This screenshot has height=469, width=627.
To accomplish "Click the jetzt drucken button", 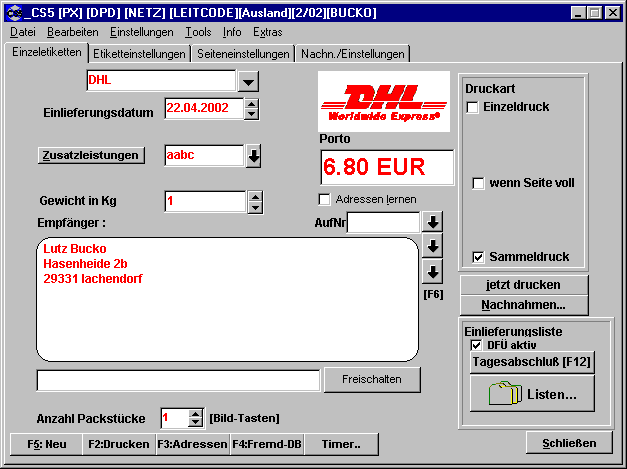I will (524, 285).
